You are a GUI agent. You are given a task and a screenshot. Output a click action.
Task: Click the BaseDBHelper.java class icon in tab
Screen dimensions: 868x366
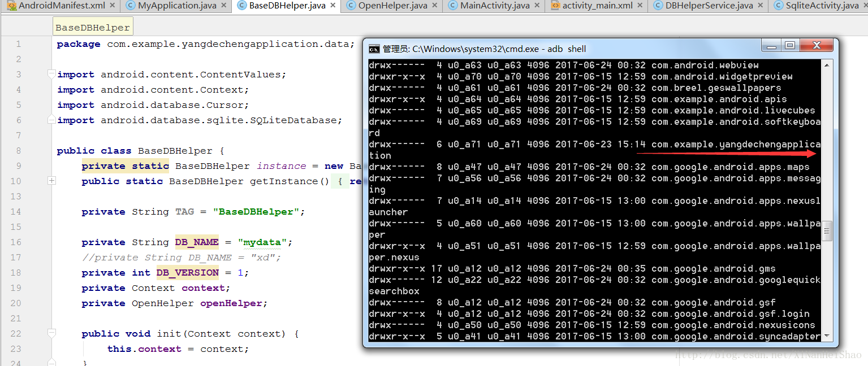click(x=242, y=6)
